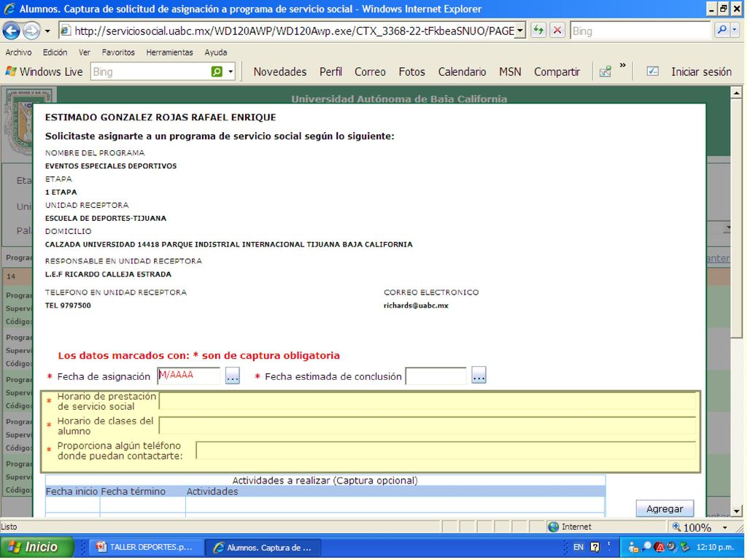The image size is (747, 560).
Task: Select the Alumnos. Captura de taskbar button
Action: [264, 548]
